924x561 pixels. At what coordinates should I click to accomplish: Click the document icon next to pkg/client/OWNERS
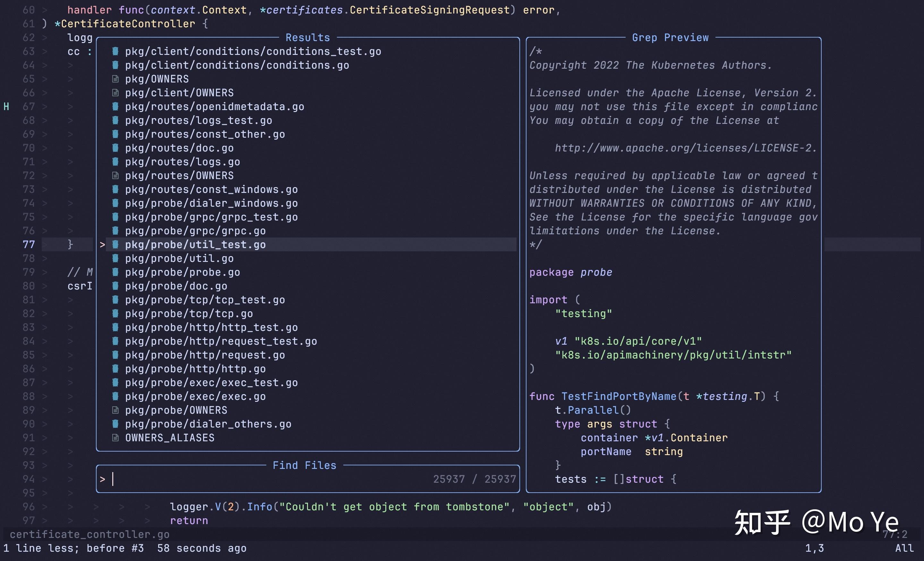pyautogui.click(x=115, y=92)
